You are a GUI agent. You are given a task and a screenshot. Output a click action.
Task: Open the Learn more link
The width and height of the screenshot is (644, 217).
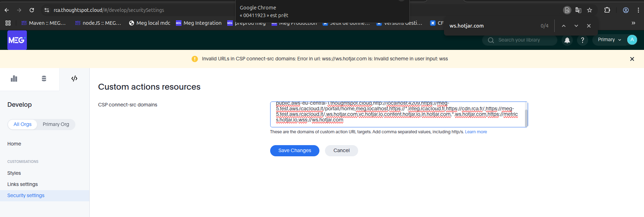(476, 132)
